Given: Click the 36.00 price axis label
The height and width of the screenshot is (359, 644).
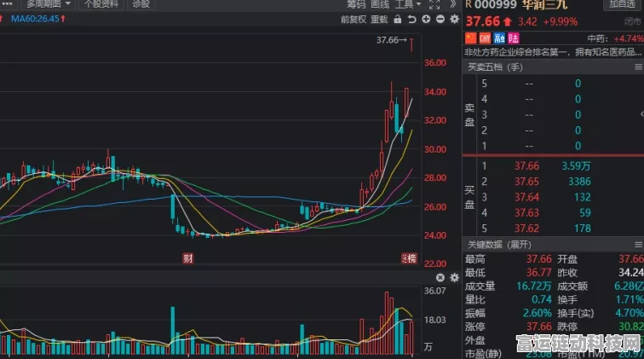Looking at the screenshot, I should (435, 62).
